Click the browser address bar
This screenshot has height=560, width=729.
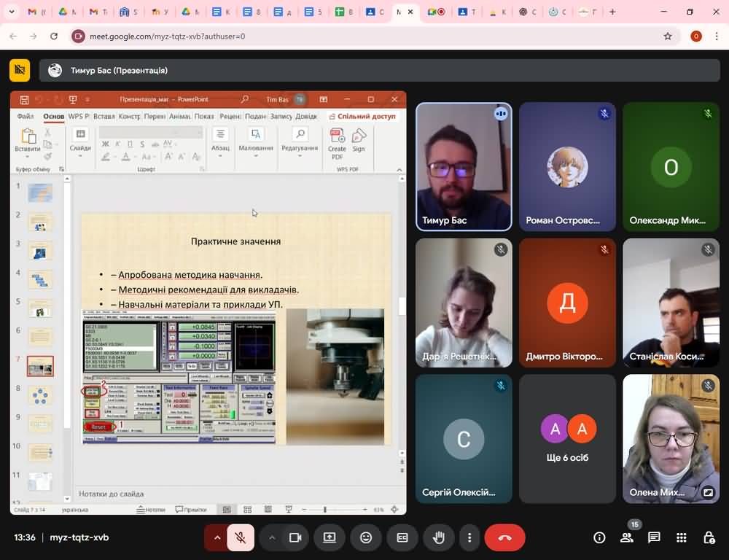(x=364, y=36)
